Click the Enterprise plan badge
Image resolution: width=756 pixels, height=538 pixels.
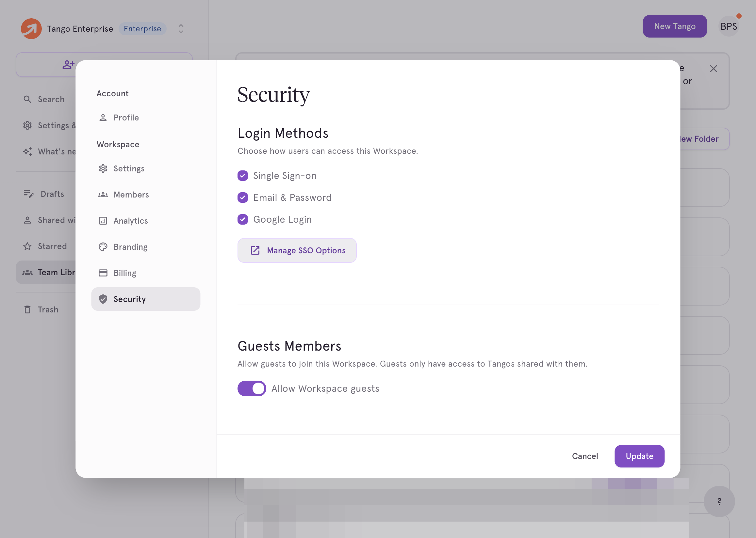tap(142, 29)
